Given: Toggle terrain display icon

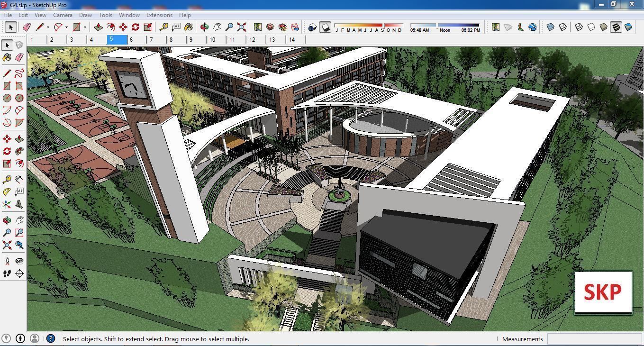Looking at the screenshot, I should click(x=508, y=27).
